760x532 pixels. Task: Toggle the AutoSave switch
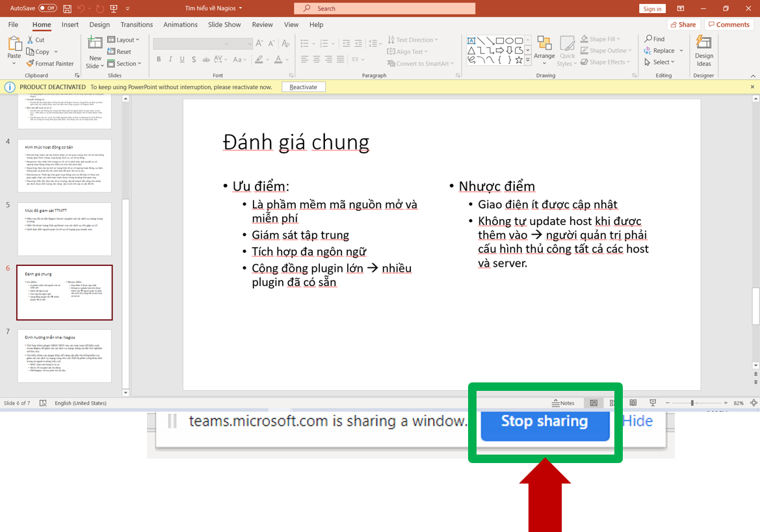tap(47, 8)
